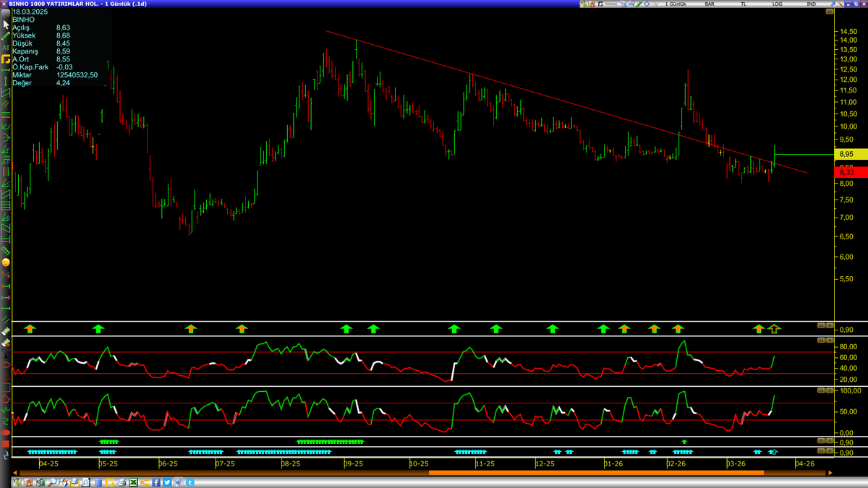Step the time scrollbar left with the arrow
This screenshot has width=868, height=488.
tap(15, 473)
